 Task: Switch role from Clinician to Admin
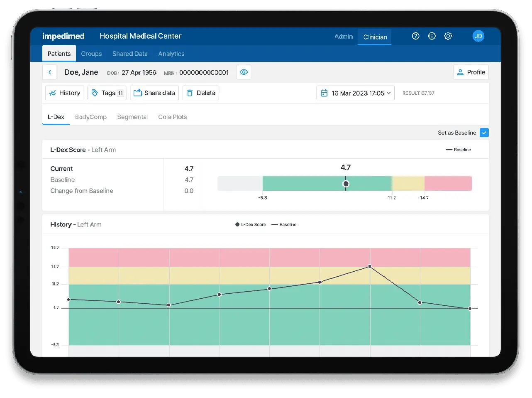[343, 37]
